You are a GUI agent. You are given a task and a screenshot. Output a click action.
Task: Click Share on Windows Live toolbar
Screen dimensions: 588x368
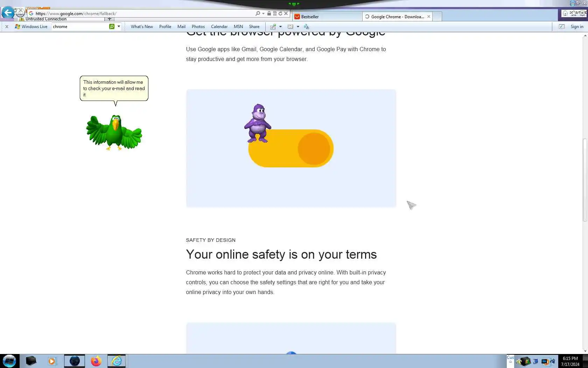tap(254, 27)
